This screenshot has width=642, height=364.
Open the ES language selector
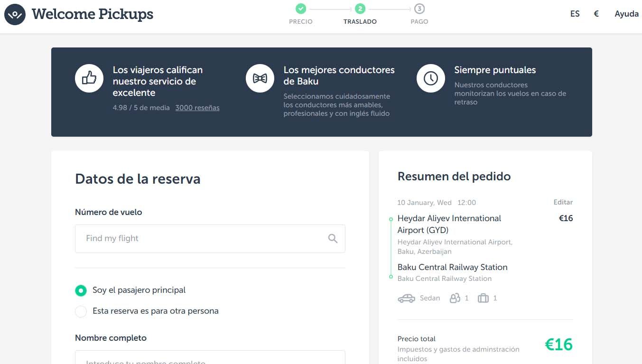[575, 14]
